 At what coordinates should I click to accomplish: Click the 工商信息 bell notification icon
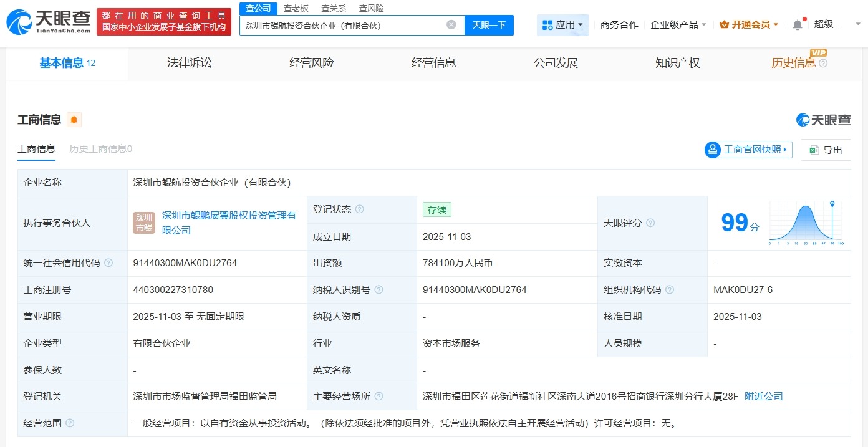(73, 120)
